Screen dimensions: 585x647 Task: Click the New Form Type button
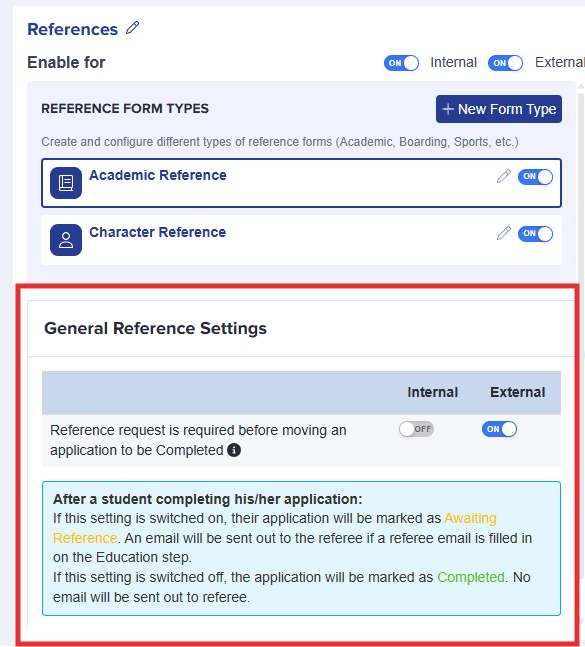coord(499,109)
